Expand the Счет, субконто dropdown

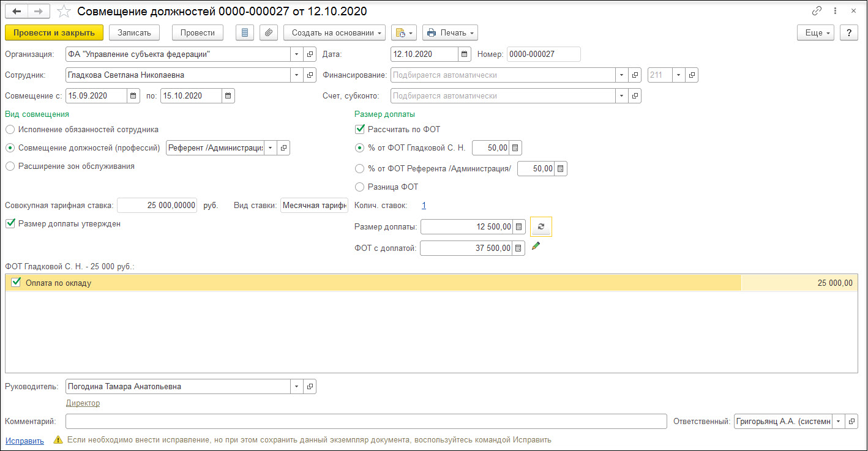coord(622,95)
